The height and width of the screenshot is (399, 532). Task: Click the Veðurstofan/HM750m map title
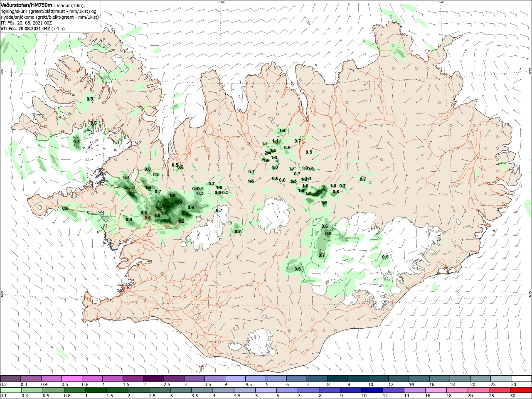pyautogui.click(x=27, y=5)
